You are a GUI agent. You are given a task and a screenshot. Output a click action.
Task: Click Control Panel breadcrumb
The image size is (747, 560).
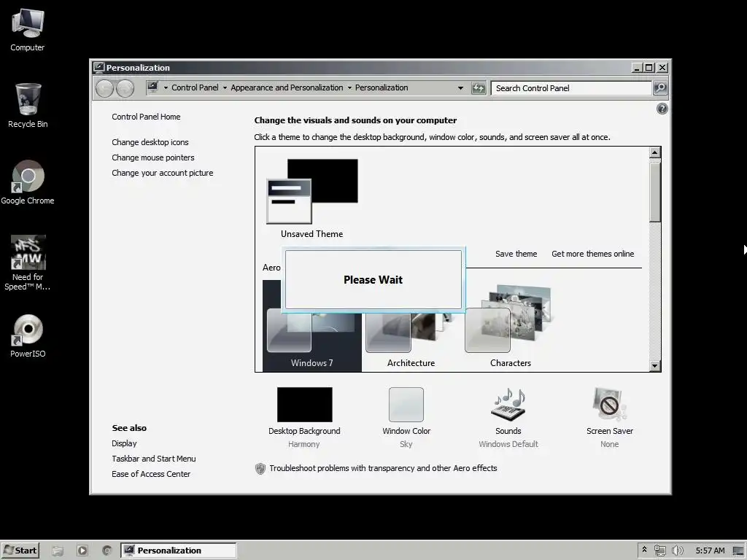point(195,87)
